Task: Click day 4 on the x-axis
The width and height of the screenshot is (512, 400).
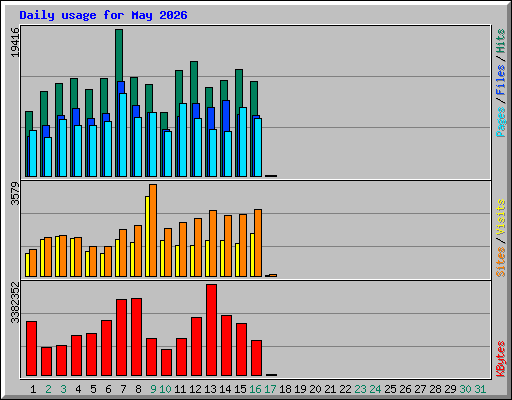Action: pos(78,389)
